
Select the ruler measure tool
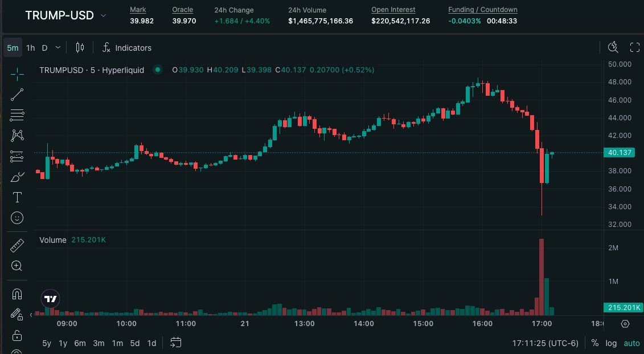(x=17, y=246)
